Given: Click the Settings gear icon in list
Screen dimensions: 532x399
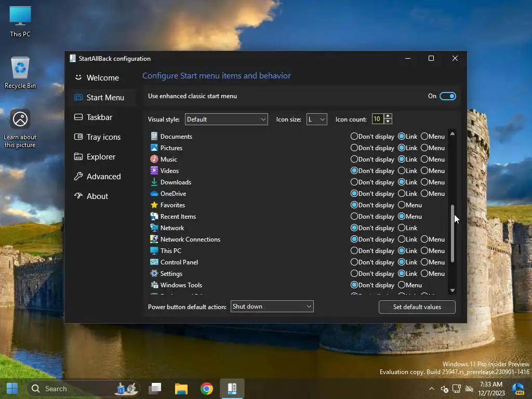Looking at the screenshot, I should pyautogui.click(x=154, y=273).
